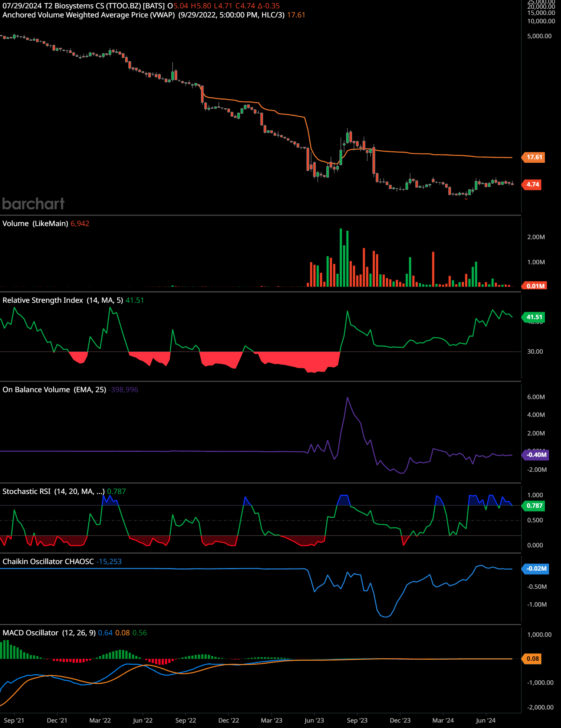
Task: Click the 2.00M volume axis label
Action: (x=536, y=237)
